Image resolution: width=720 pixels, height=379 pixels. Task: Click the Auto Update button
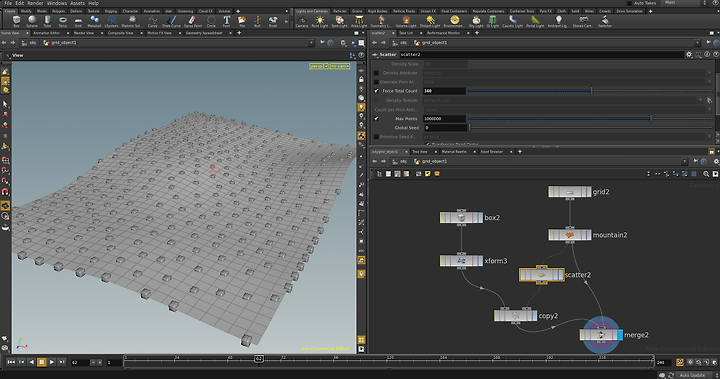click(692, 375)
